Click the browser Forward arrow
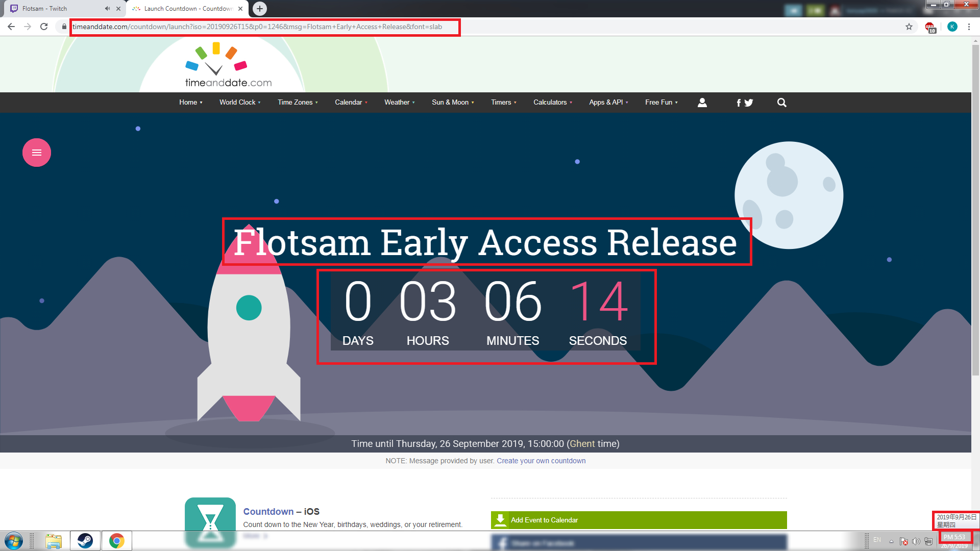 (28, 27)
